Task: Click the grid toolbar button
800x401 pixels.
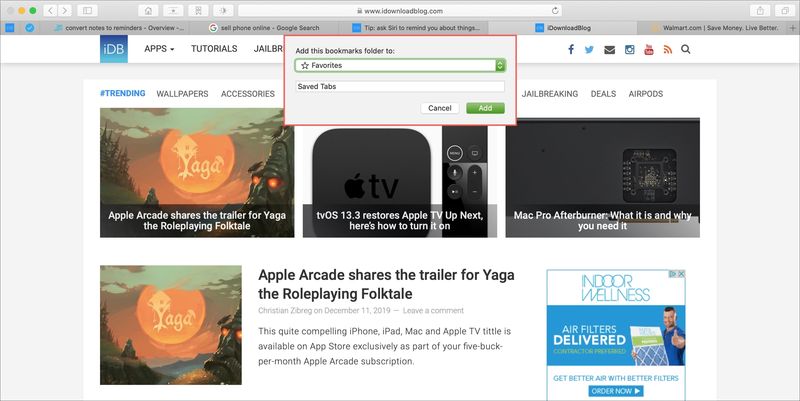Action: pos(198,10)
